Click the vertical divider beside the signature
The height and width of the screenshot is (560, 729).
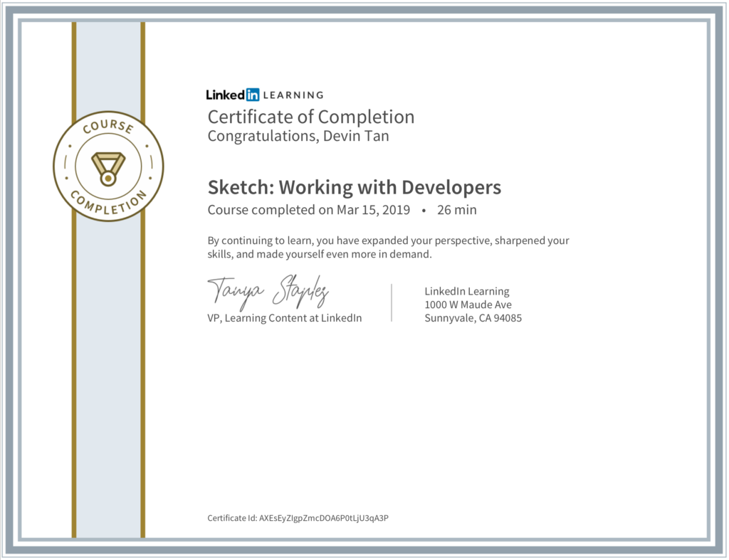coord(392,302)
